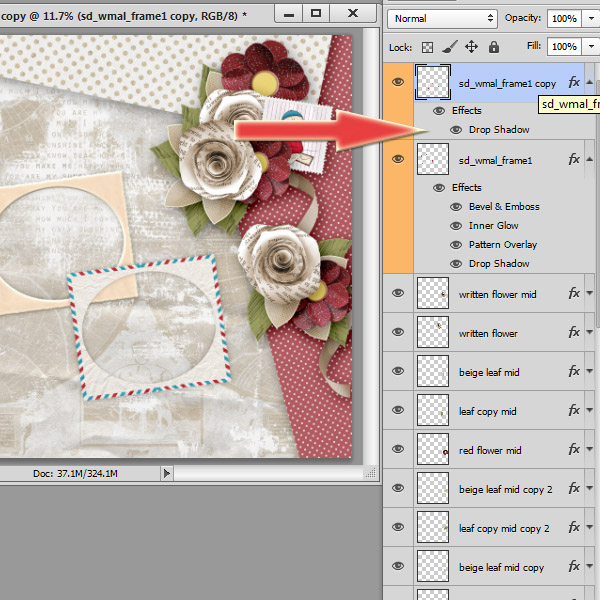Viewport: 600px width, 600px height.
Task: Click the Pattern Overlay effect entry
Action: (x=502, y=245)
